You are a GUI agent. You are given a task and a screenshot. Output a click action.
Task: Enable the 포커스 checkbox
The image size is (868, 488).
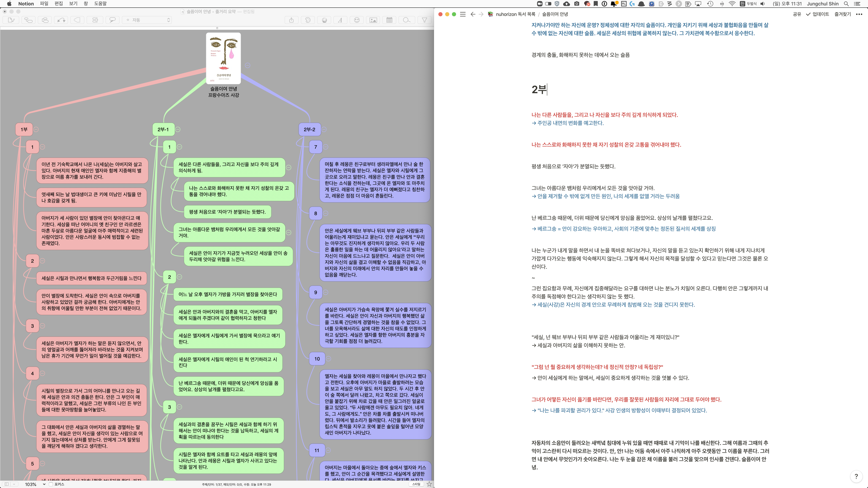point(51,484)
